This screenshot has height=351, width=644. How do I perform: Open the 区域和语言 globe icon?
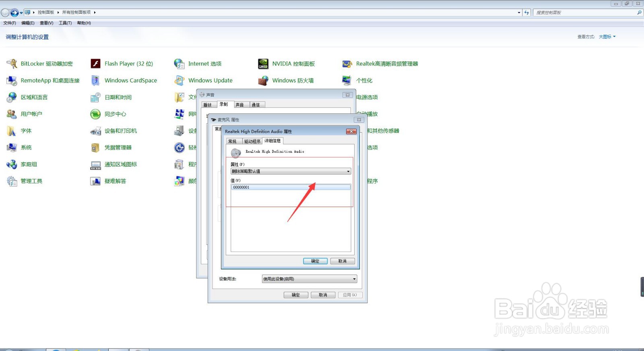12,97
